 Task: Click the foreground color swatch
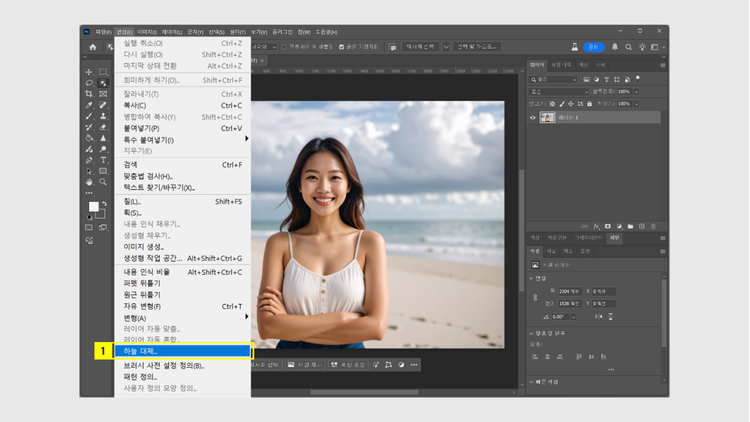pos(93,206)
